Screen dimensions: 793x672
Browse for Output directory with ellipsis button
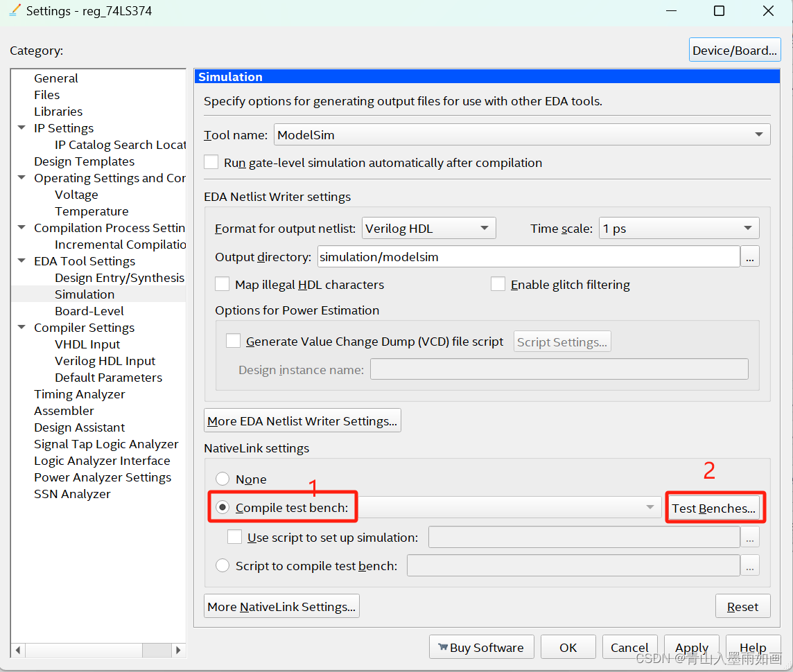click(x=750, y=256)
